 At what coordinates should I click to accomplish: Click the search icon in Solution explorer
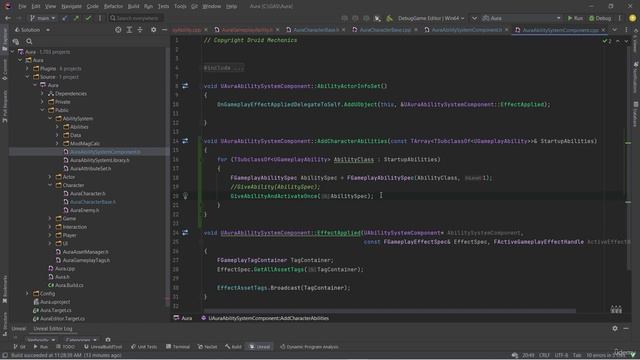pyautogui.click(x=29, y=41)
